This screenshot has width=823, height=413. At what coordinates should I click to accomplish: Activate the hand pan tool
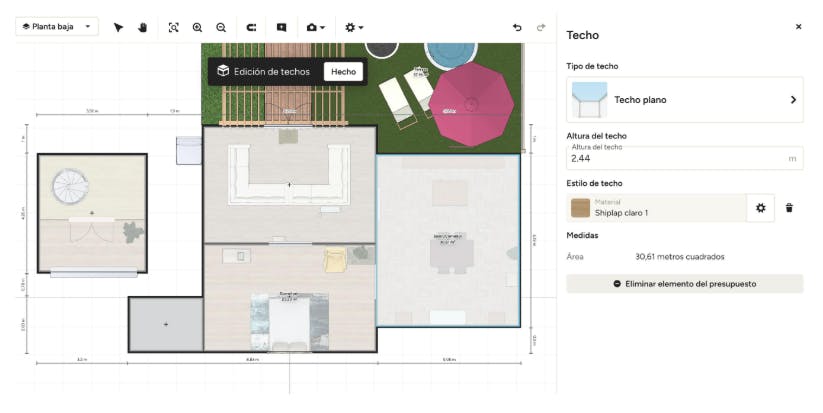tap(142, 27)
